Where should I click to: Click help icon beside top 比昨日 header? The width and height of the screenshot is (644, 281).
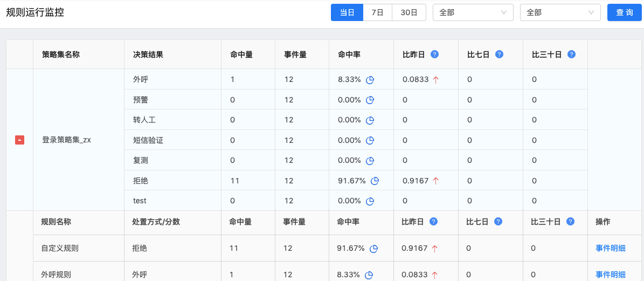434,54
